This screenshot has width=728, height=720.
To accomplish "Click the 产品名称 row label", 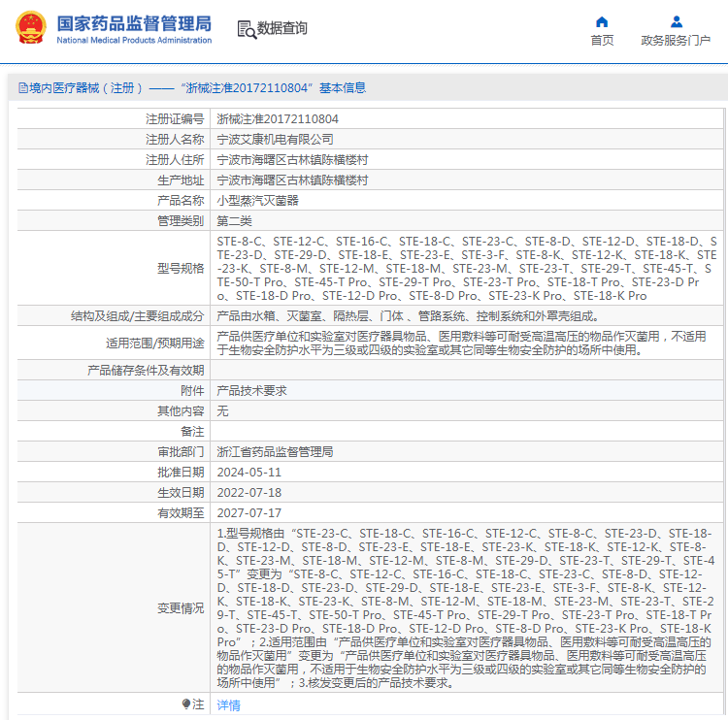I will click(181, 201).
